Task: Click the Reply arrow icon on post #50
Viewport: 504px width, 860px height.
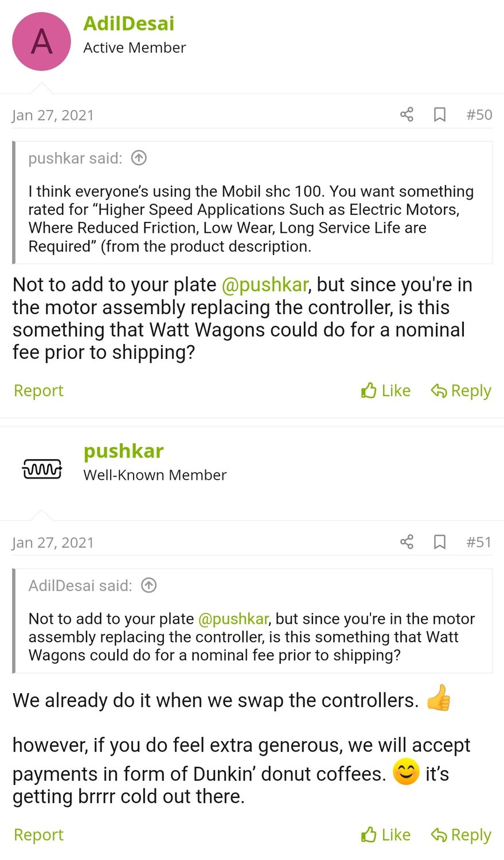Action: (x=439, y=390)
